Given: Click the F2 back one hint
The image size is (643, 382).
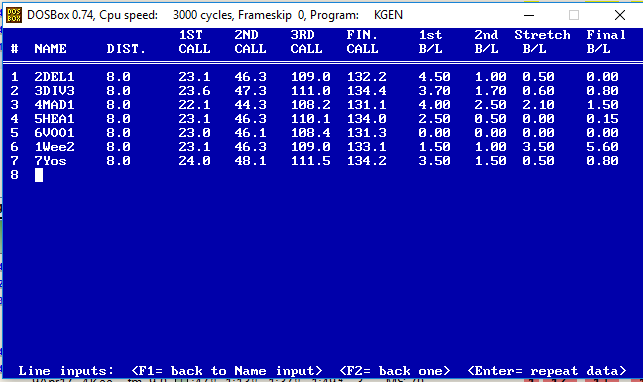Looking at the screenshot, I should pyautogui.click(x=394, y=371).
